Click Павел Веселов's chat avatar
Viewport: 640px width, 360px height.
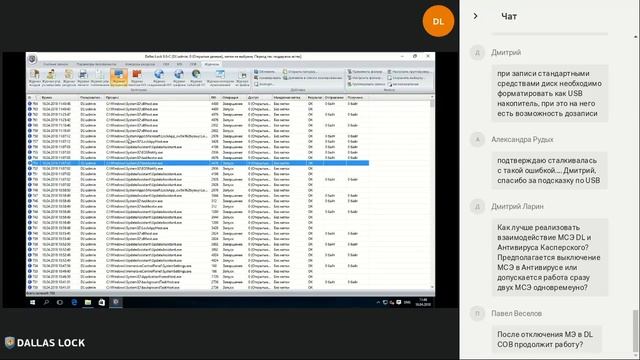[x=477, y=313]
